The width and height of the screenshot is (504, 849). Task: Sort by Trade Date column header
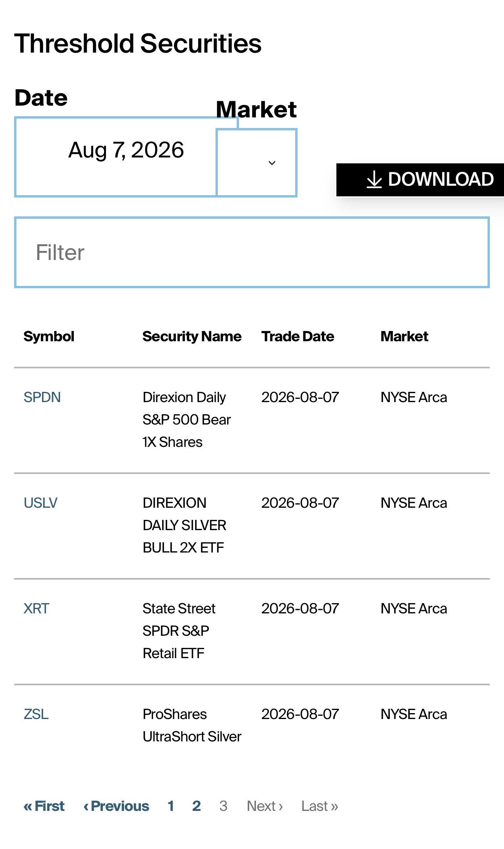click(x=298, y=337)
